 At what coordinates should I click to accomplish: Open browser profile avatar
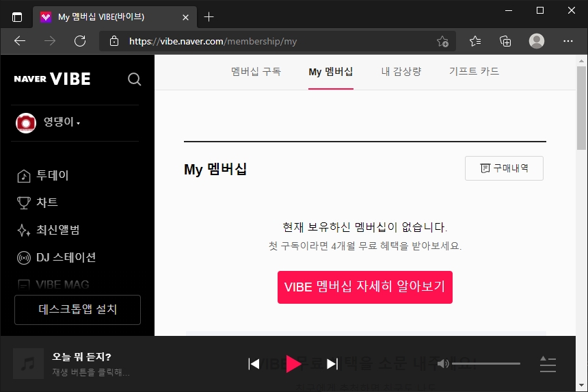537,41
